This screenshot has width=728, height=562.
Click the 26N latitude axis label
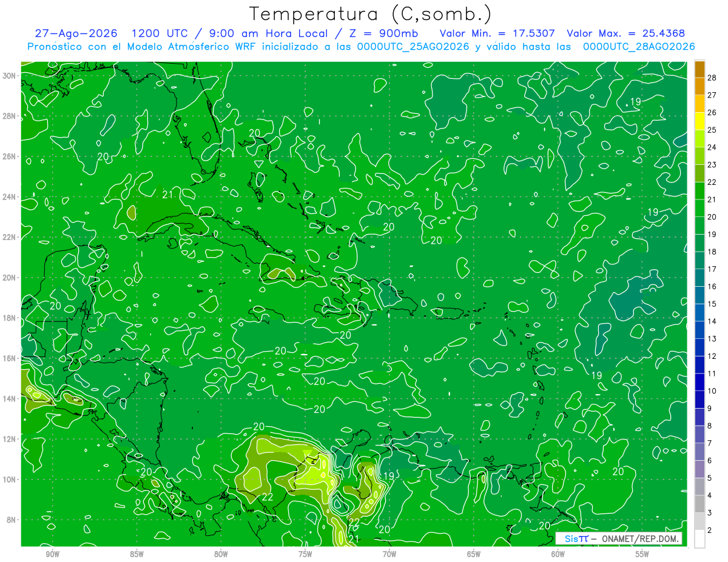click(10, 156)
